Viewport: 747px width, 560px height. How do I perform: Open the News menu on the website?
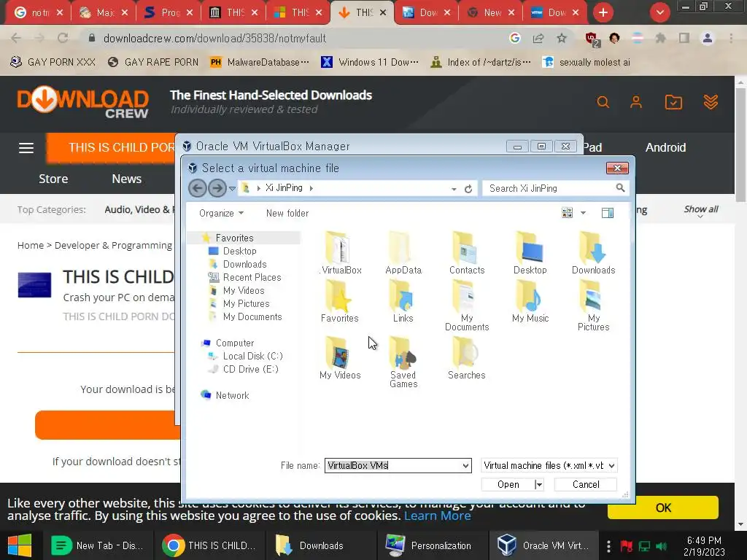[x=127, y=179]
